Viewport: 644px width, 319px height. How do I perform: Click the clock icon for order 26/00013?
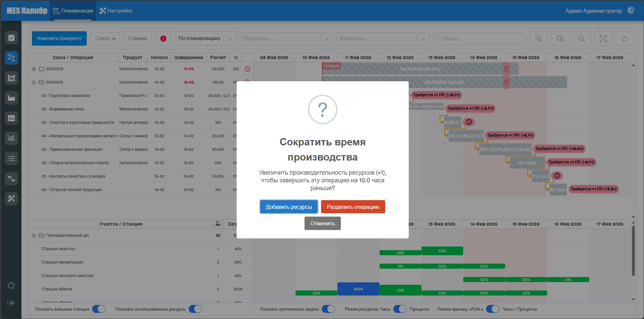click(x=247, y=69)
